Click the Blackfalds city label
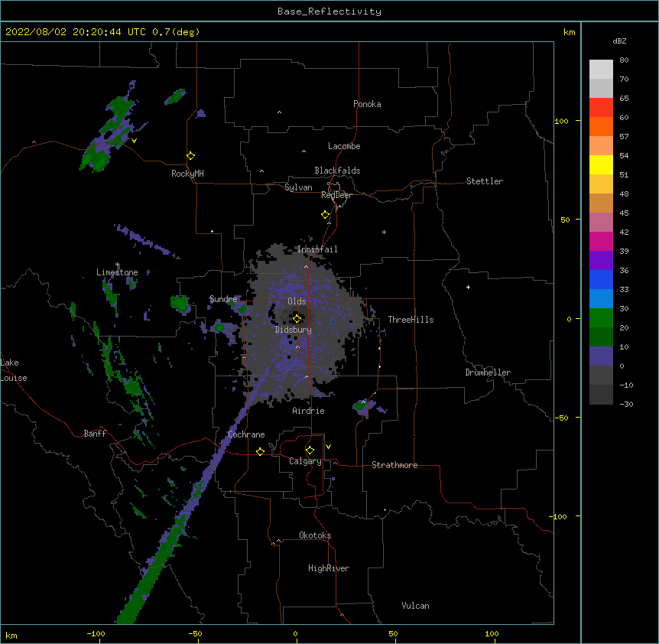Image resolution: width=659 pixels, height=644 pixels. (337, 171)
